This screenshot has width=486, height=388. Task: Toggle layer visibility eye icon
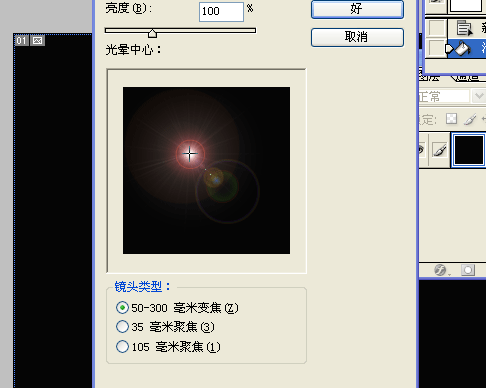click(x=422, y=149)
